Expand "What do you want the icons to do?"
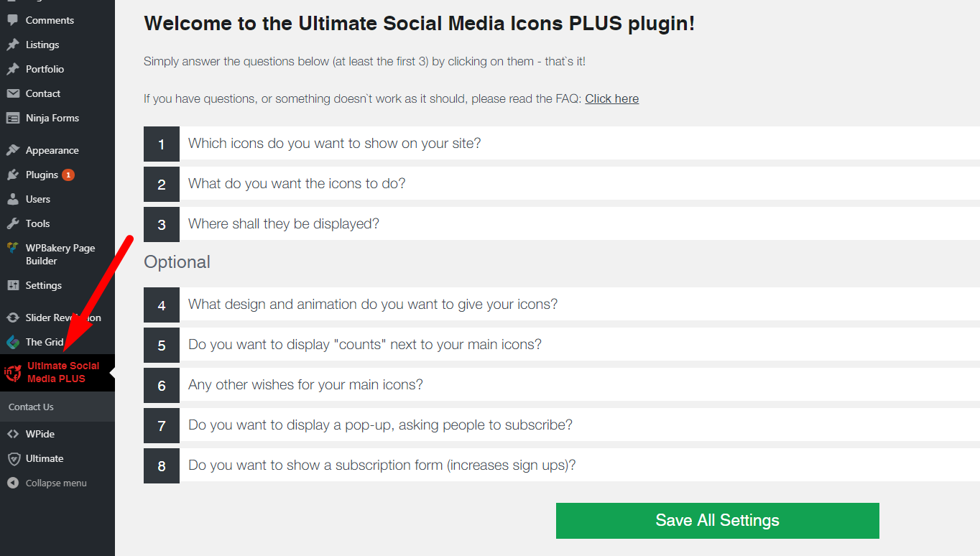 (x=297, y=183)
